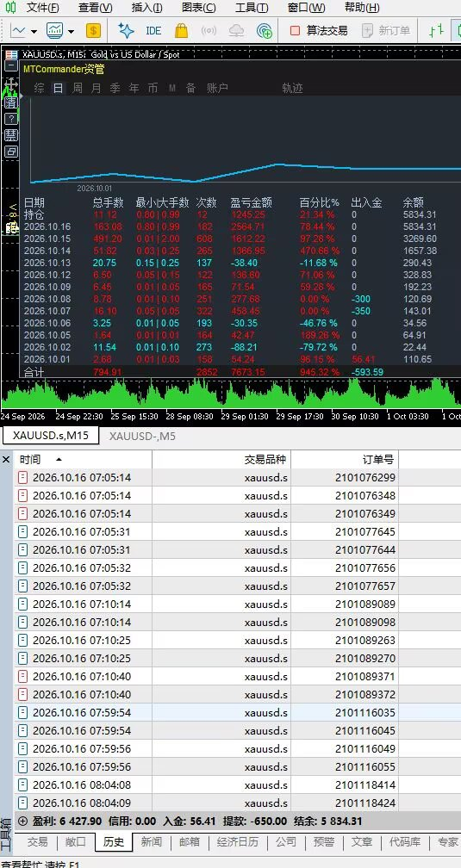The height and width of the screenshot is (868, 461).
Task: Select the 月 monthly tab
Action: [x=97, y=88]
